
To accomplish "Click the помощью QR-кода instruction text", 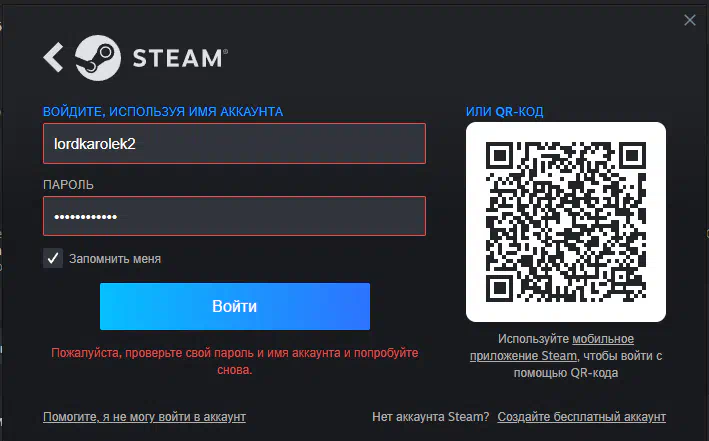I will coord(566,373).
